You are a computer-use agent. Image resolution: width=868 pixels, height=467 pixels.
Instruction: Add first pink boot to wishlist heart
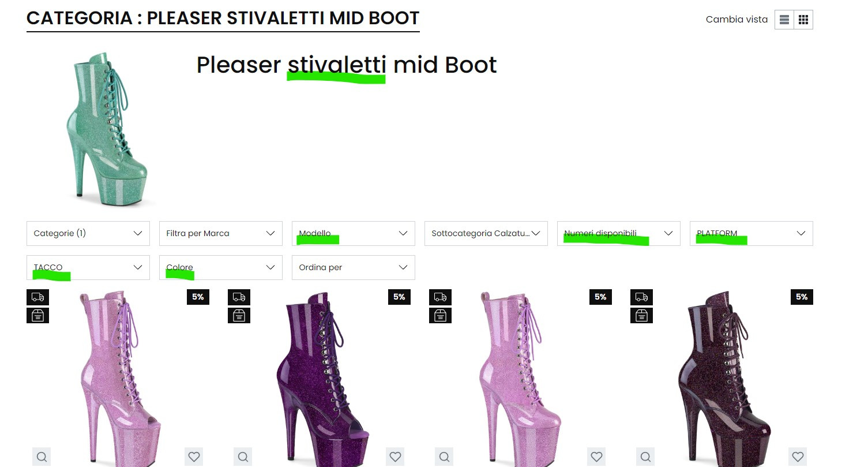coord(194,457)
